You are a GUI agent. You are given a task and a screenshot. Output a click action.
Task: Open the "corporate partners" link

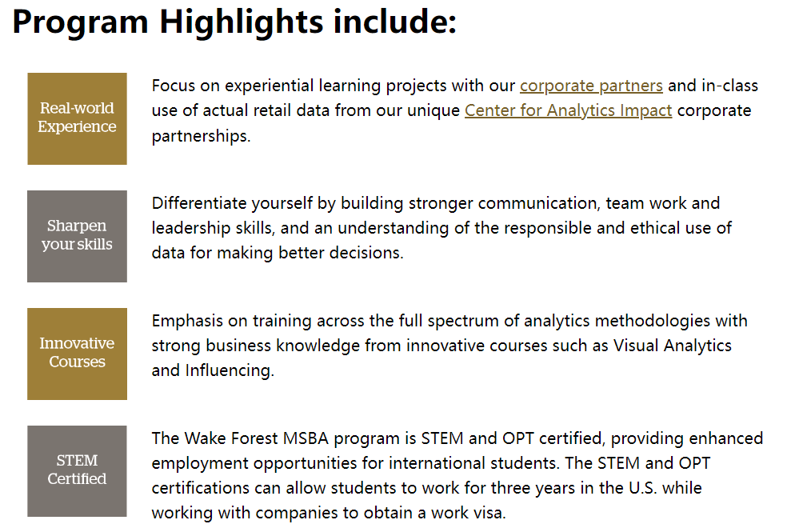point(591,86)
